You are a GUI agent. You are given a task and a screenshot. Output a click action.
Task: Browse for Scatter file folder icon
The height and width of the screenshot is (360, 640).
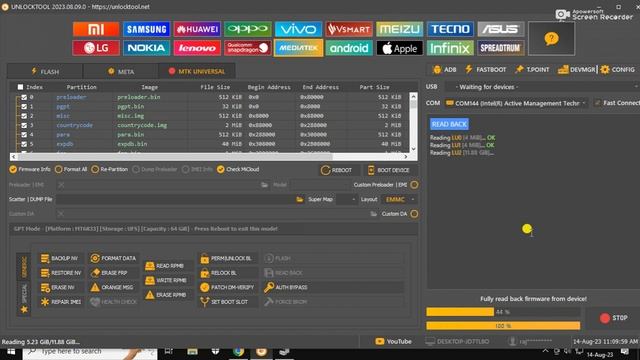click(x=300, y=199)
